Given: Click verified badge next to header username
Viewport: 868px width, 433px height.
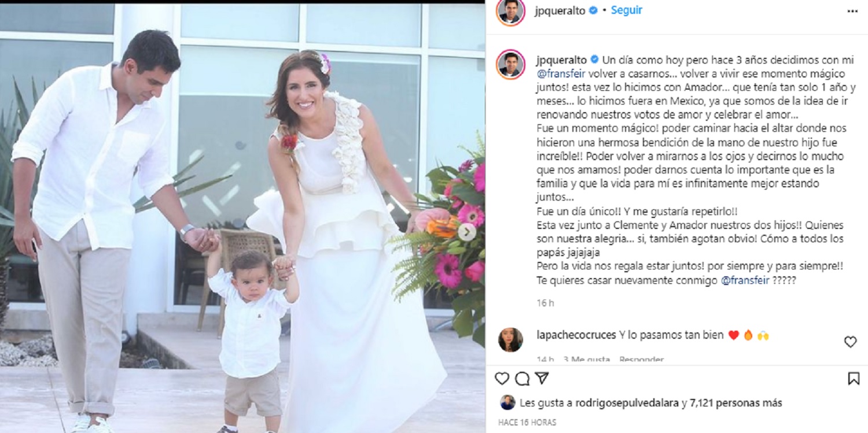Looking at the screenshot, I should tap(593, 10).
